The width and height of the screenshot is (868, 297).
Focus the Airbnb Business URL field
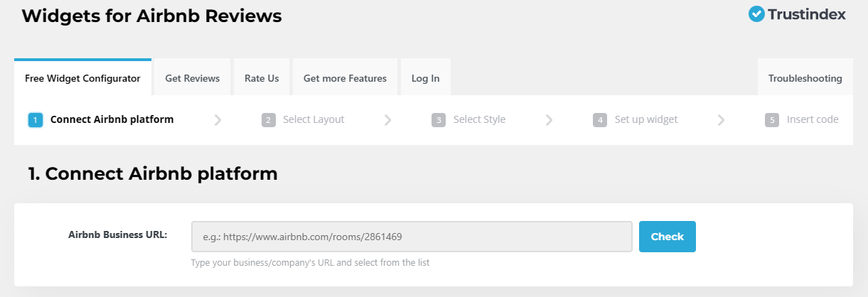tap(412, 237)
